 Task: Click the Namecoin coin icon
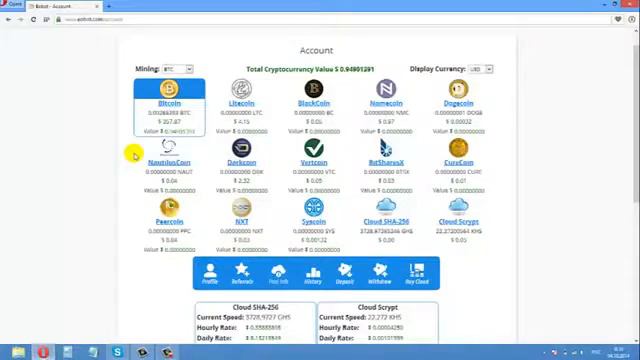click(386, 89)
